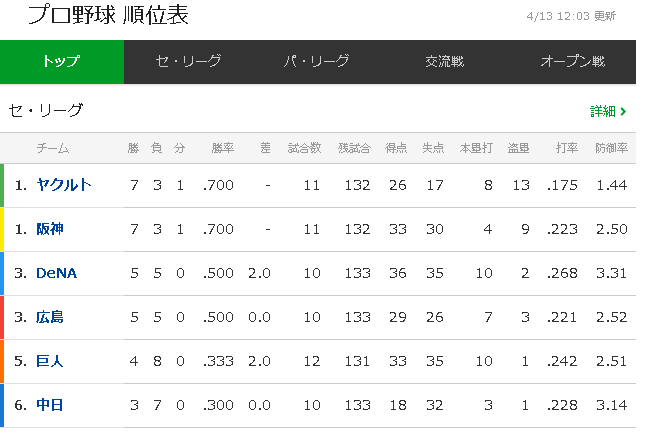Click the 打率 column header

pyautogui.click(x=567, y=148)
